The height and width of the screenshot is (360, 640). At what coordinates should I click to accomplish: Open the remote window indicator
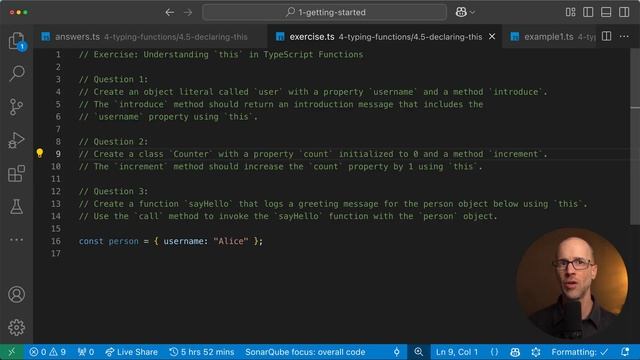click(x=11, y=352)
